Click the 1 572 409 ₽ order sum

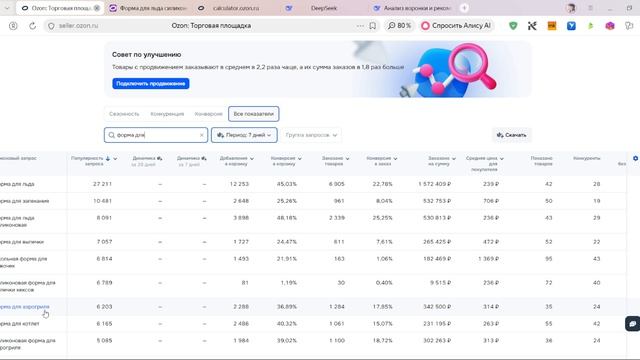click(434, 184)
